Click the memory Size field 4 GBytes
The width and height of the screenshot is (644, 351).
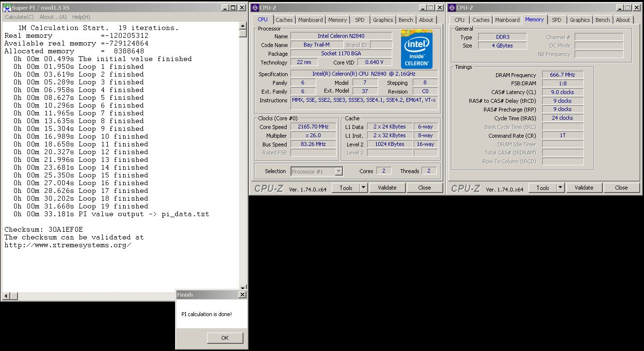click(x=502, y=46)
